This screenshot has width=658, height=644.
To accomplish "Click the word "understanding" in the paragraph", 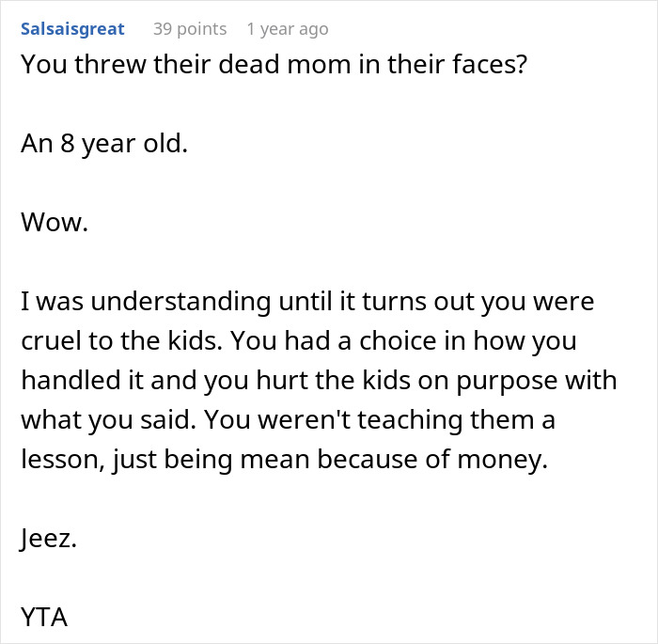I will tap(180, 302).
